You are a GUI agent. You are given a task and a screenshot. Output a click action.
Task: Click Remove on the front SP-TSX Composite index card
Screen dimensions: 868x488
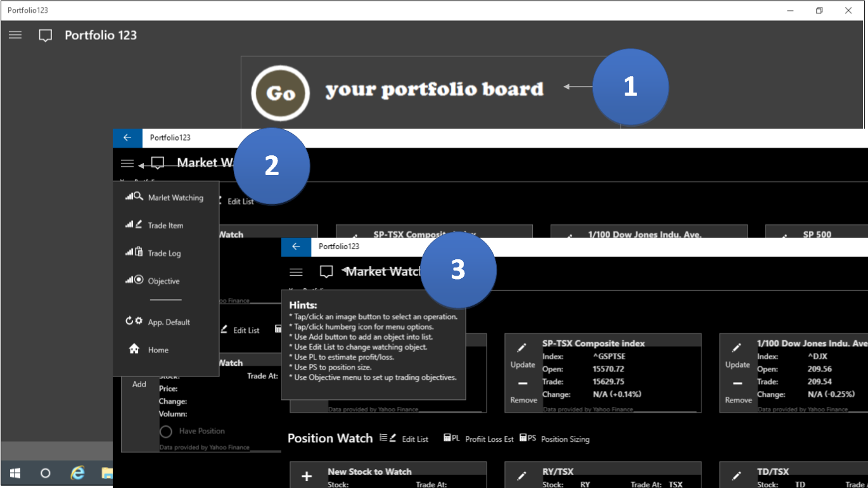tap(523, 392)
